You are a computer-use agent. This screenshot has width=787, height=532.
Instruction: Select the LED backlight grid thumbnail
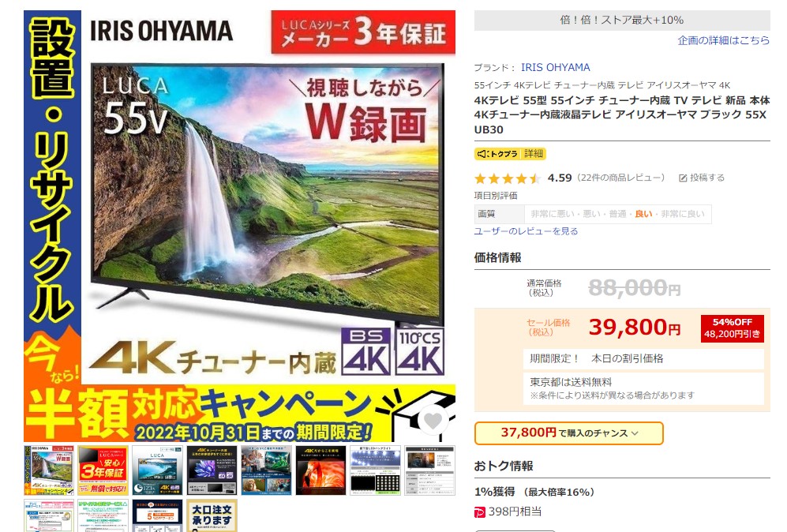[375, 470]
